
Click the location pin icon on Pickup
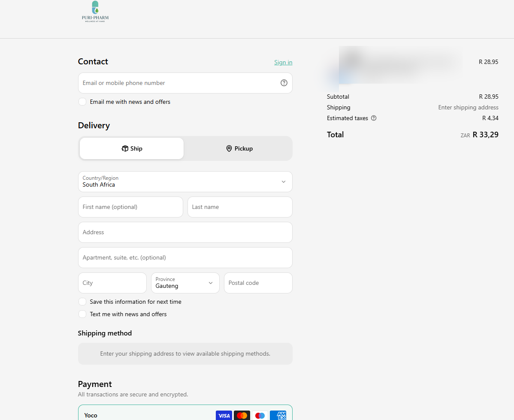click(229, 148)
